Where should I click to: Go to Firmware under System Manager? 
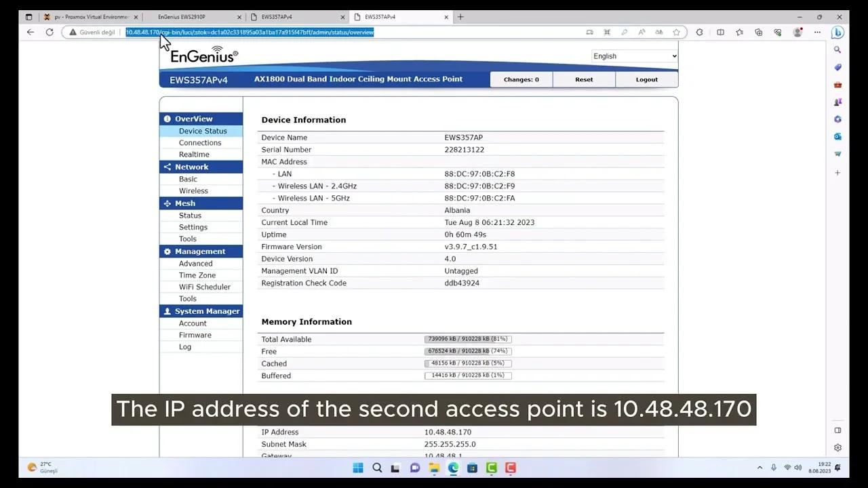[x=195, y=335]
